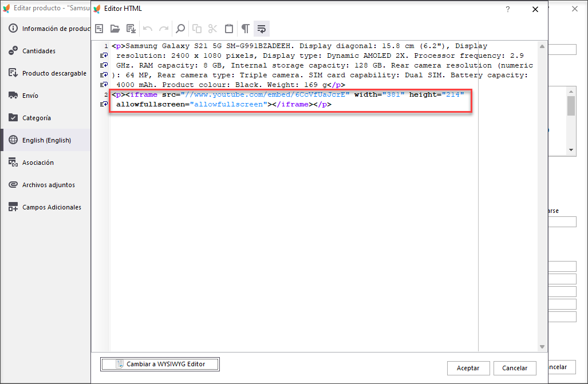The image size is (588, 384).
Task: Open the Cantidades section
Action: [45, 50]
